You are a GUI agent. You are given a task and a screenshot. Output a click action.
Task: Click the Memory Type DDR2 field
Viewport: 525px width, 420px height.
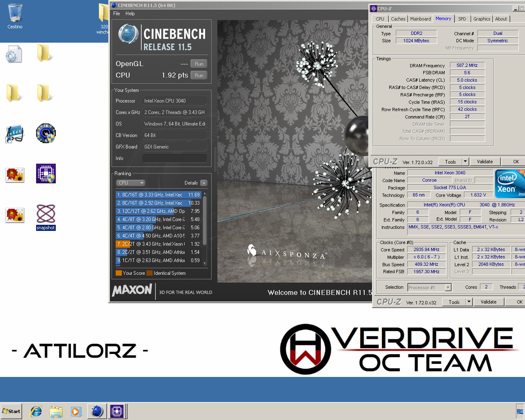tap(416, 33)
